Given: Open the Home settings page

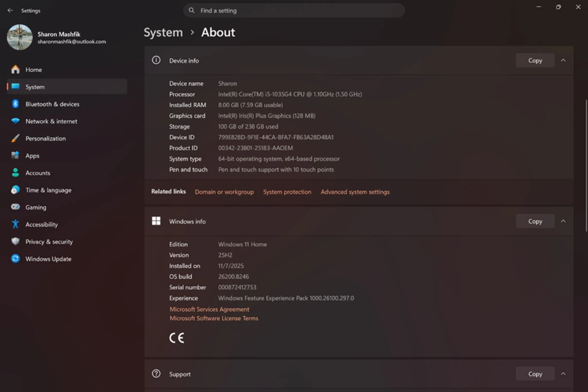Looking at the screenshot, I should (67, 70).
